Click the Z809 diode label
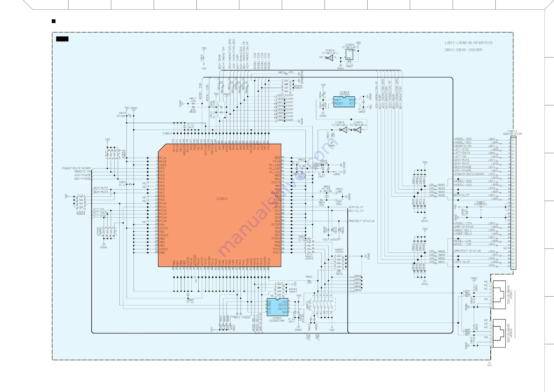This screenshot has height=392, width=554. click(x=357, y=276)
